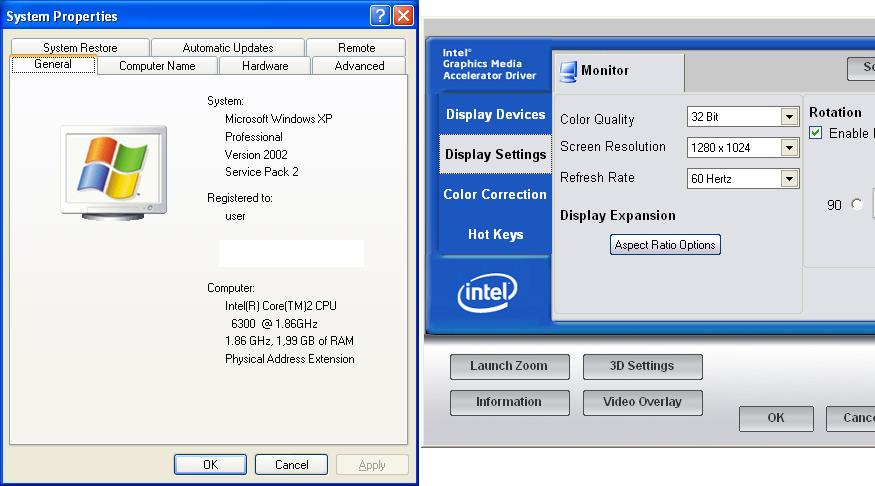Viewport: 875px width, 486px height.
Task: Click Cancel in System Properties
Action: click(x=291, y=464)
